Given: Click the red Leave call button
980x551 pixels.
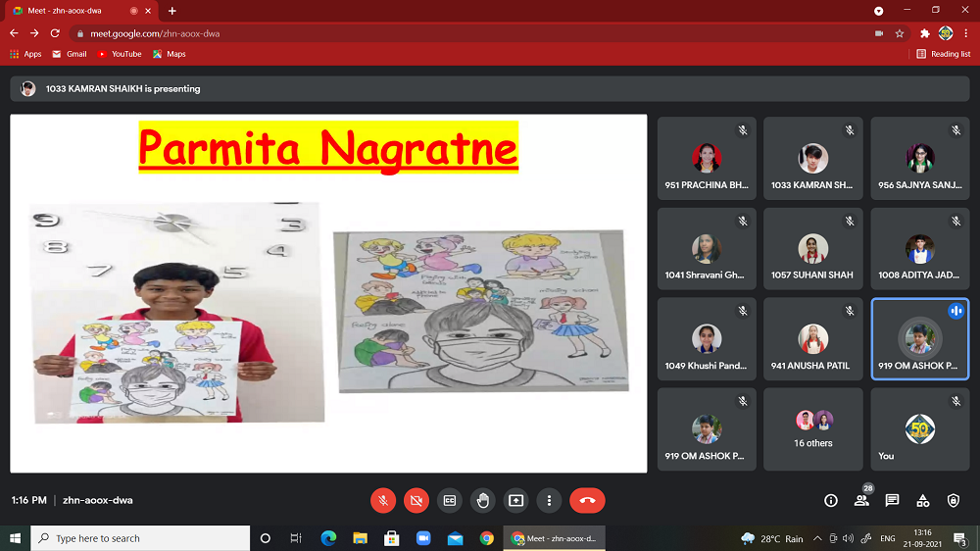Looking at the screenshot, I should coord(587,500).
